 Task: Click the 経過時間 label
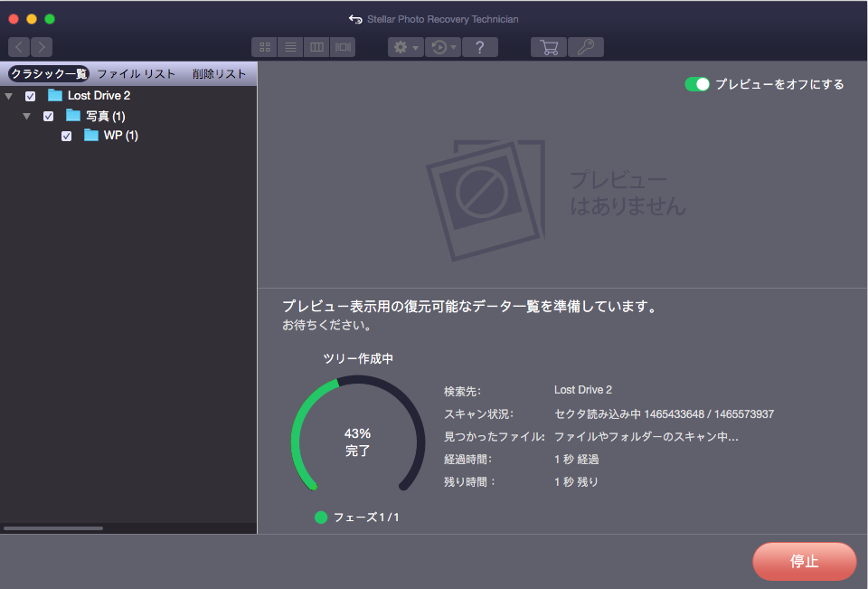click(x=467, y=460)
